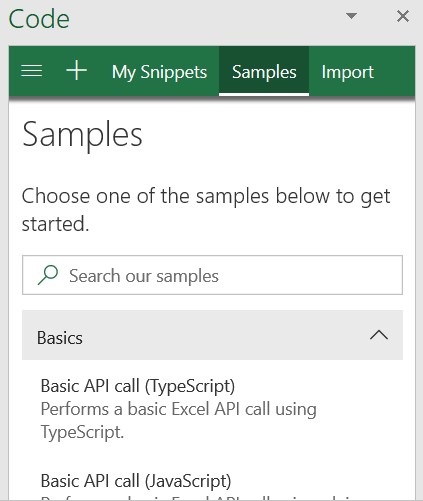
Task: Click the word 'started.' in intro text
Action: point(56,224)
